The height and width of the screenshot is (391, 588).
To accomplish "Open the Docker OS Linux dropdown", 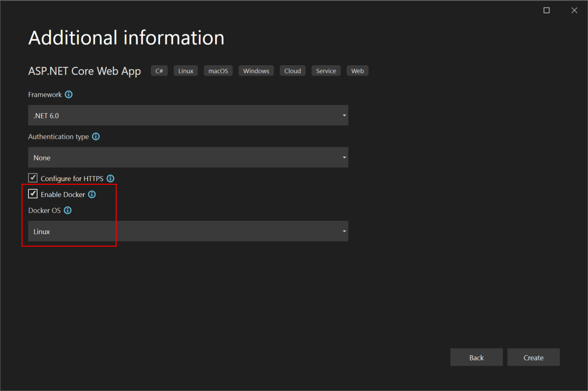I will (x=188, y=231).
